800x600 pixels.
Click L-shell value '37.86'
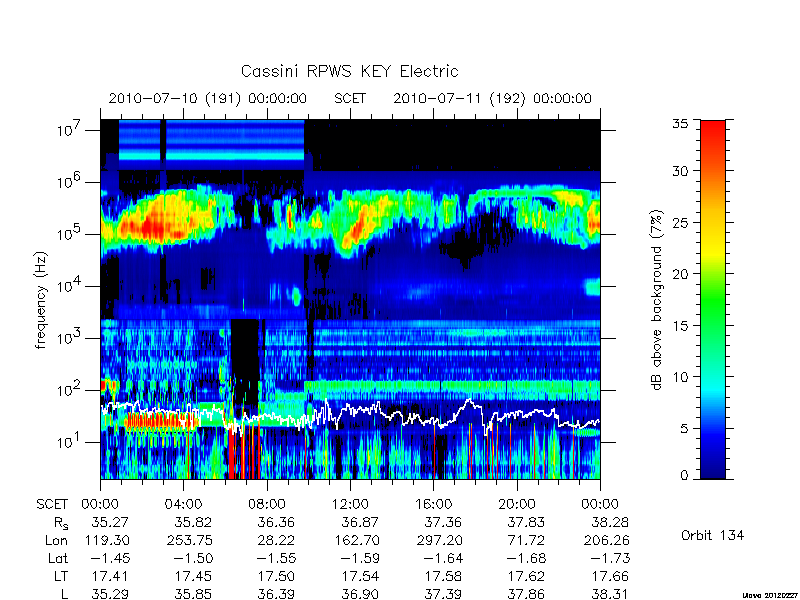click(x=526, y=594)
